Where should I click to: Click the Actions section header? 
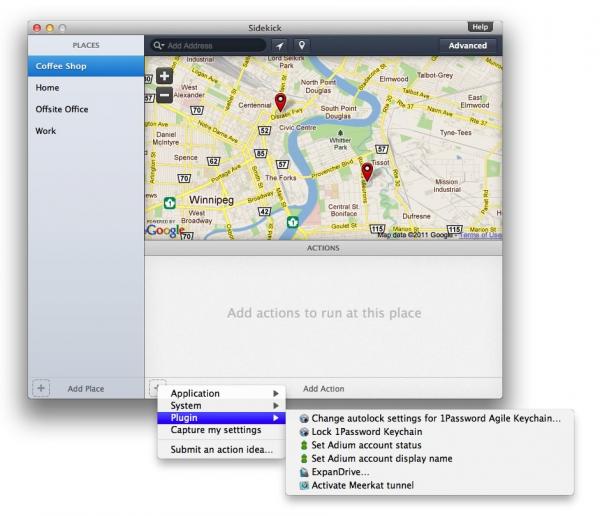coord(323,248)
